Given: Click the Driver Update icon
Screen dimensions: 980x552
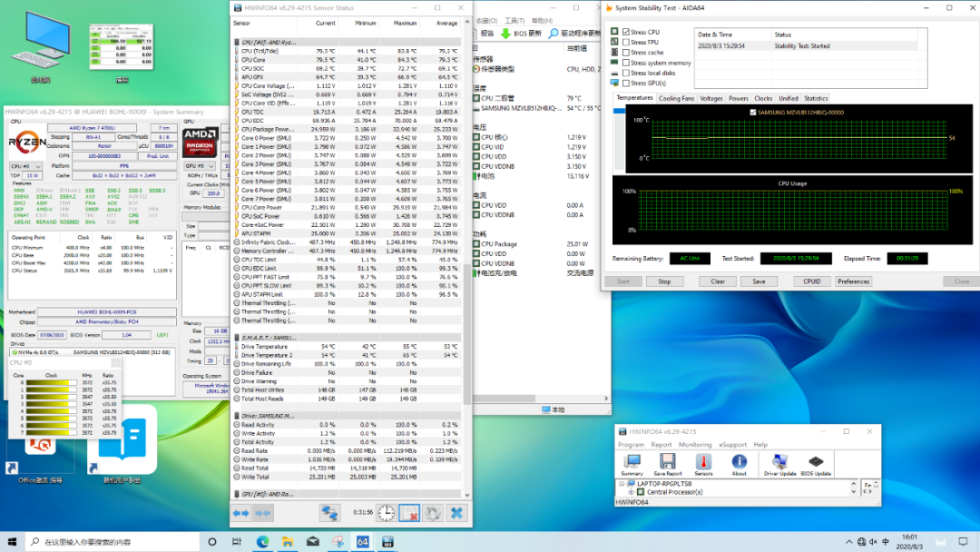Looking at the screenshot, I should click(779, 463).
